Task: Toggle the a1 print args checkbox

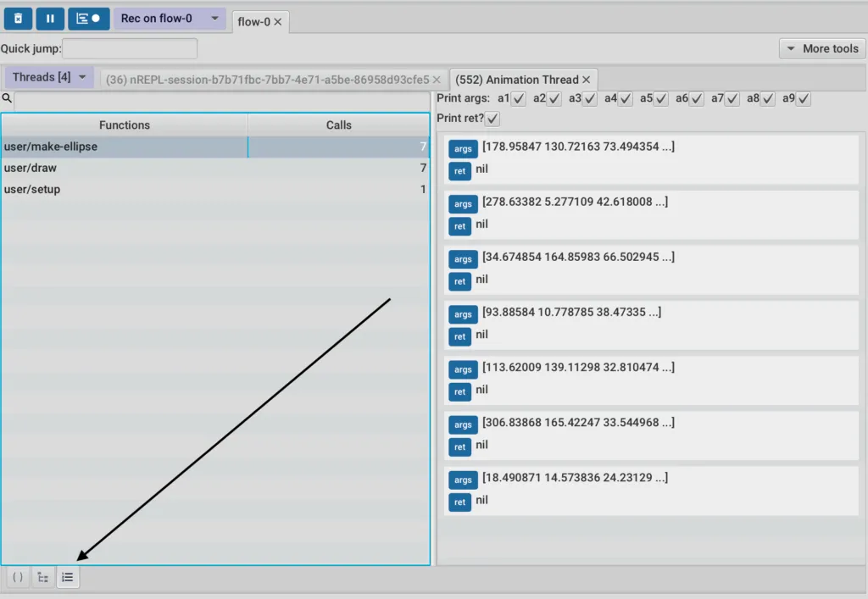Action: 518,99
